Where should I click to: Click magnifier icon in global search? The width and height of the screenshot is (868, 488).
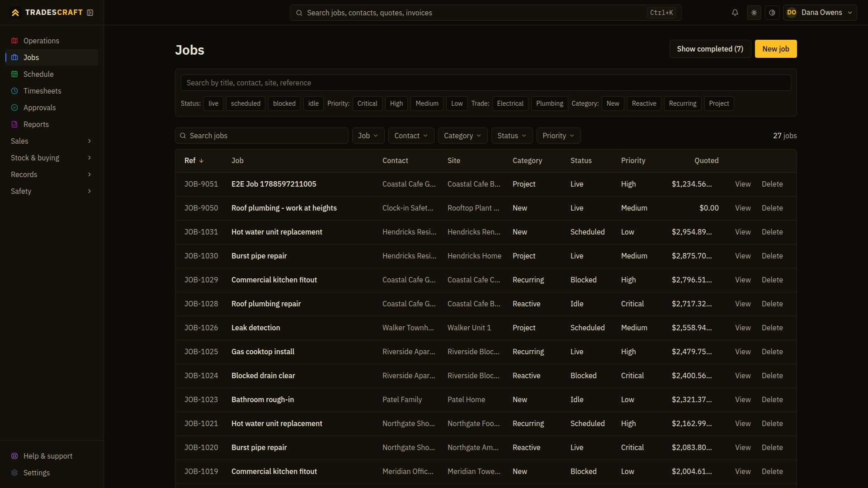click(299, 13)
